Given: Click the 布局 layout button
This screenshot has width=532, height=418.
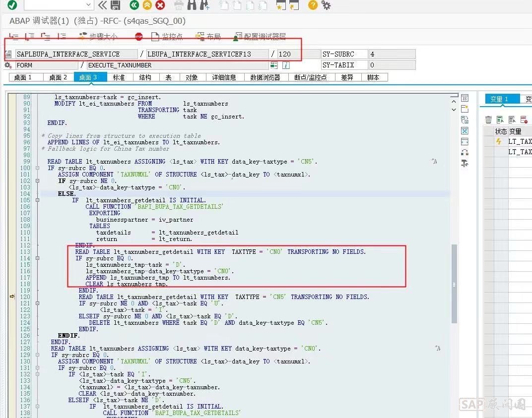Looking at the screenshot, I should point(208,37).
